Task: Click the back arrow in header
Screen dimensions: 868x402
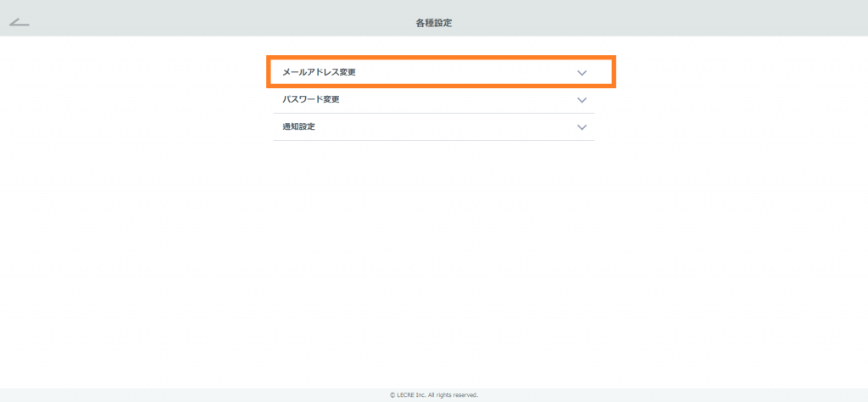Action: pyautogui.click(x=19, y=22)
